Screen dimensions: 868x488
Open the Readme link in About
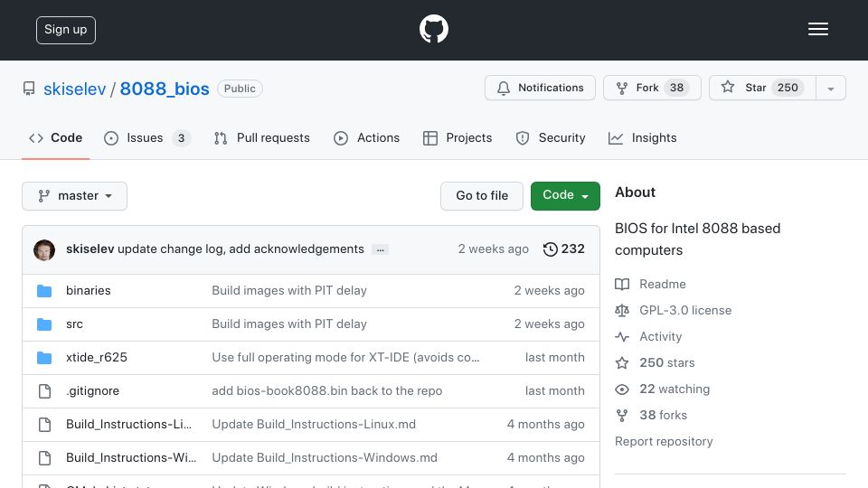point(662,285)
